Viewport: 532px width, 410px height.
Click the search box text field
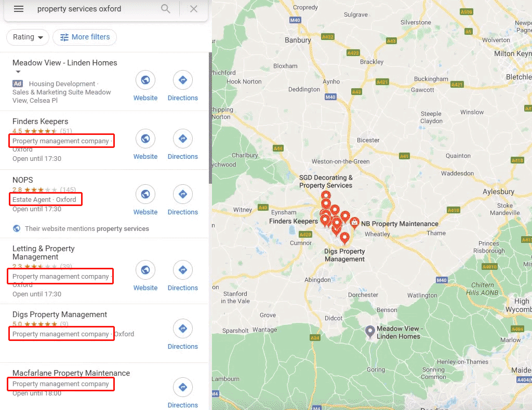(x=94, y=9)
